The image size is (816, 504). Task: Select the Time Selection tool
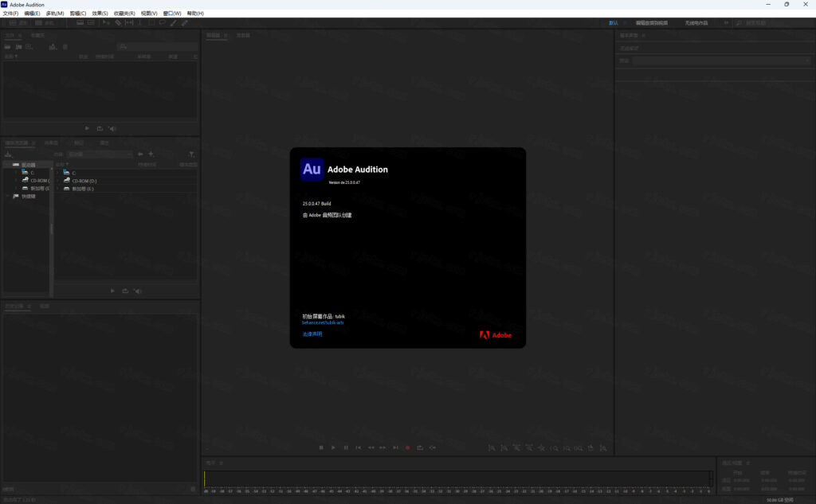140,23
